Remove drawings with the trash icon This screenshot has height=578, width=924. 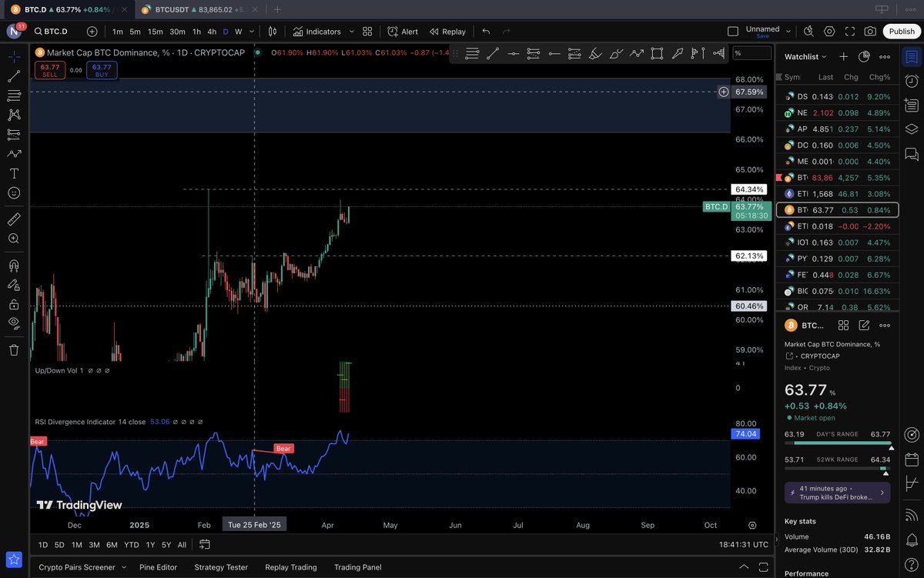(x=14, y=350)
